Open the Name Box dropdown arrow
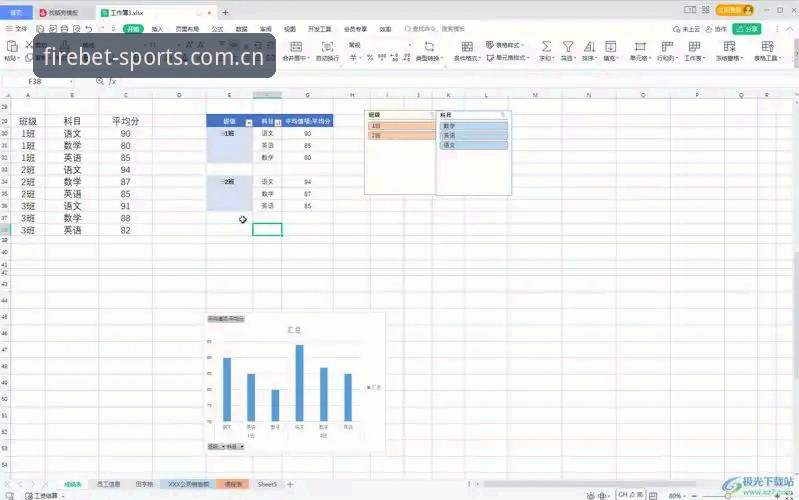The width and height of the screenshot is (799, 500). click(71, 82)
